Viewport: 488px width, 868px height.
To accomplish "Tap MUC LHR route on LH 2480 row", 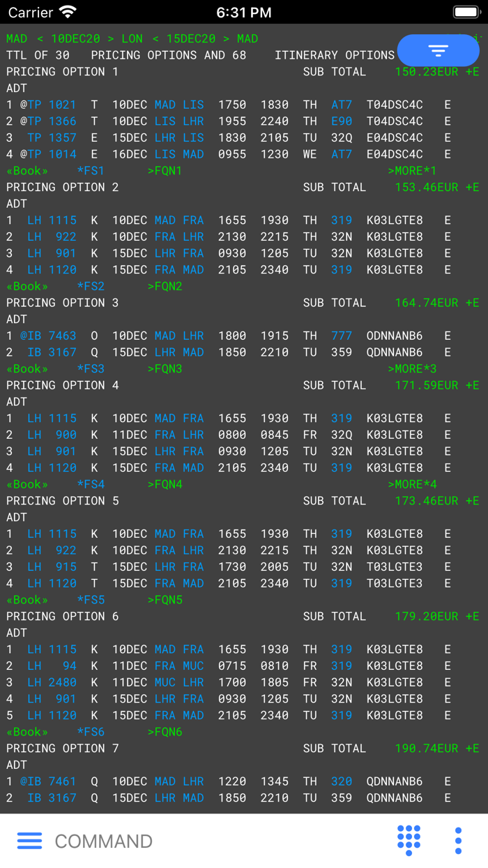I will click(x=179, y=683).
